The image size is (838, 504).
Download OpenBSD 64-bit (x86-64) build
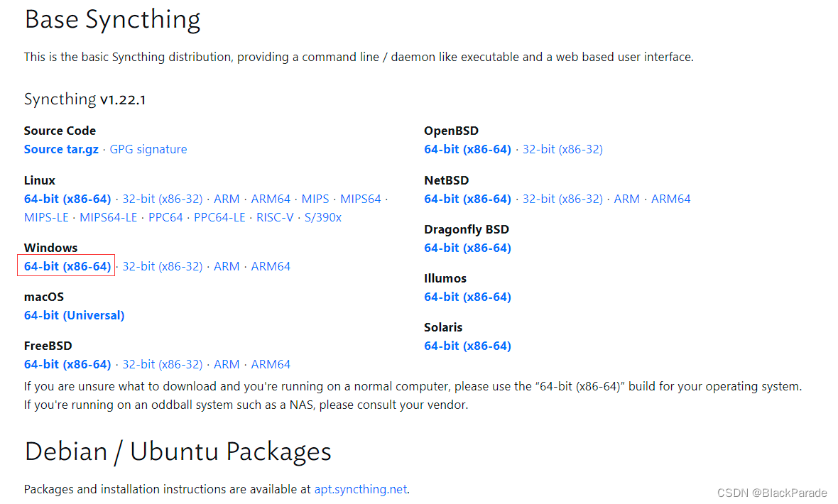coord(467,149)
